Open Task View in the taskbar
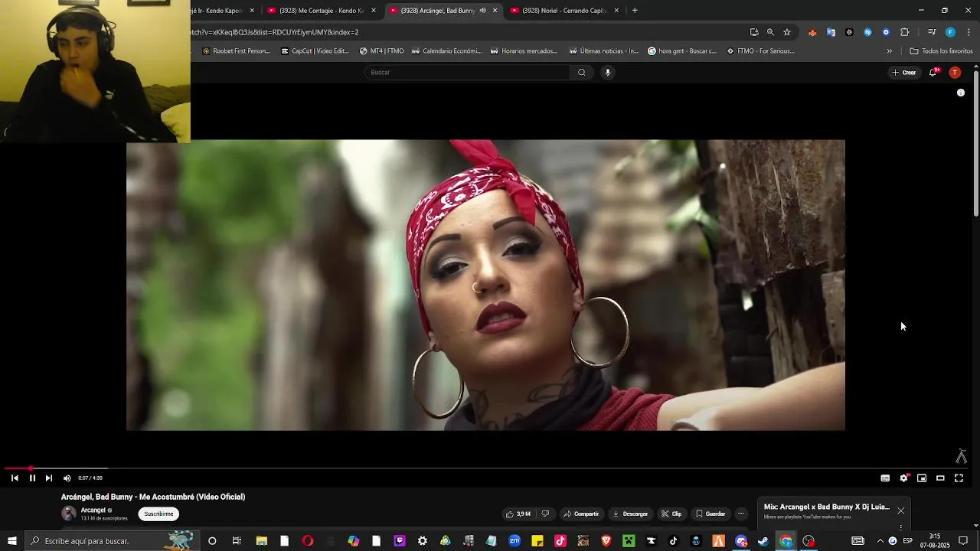 point(237,541)
